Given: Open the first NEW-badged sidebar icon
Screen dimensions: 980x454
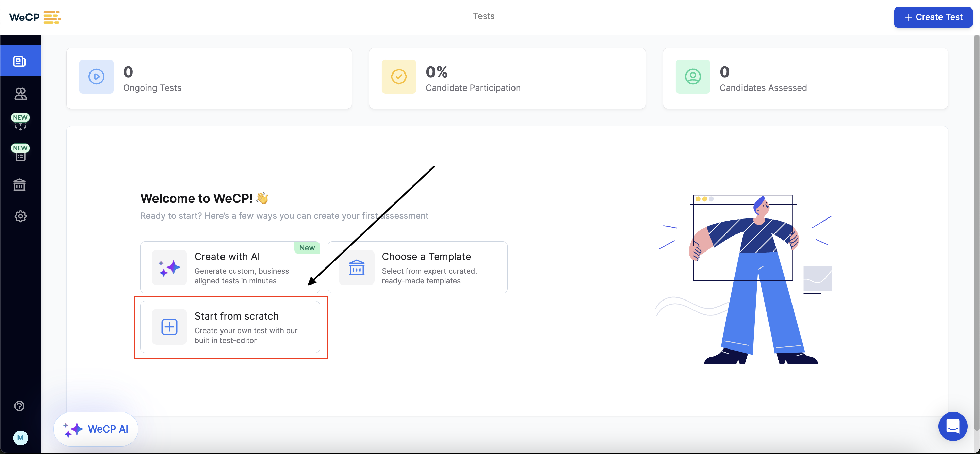Looking at the screenshot, I should [20, 121].
